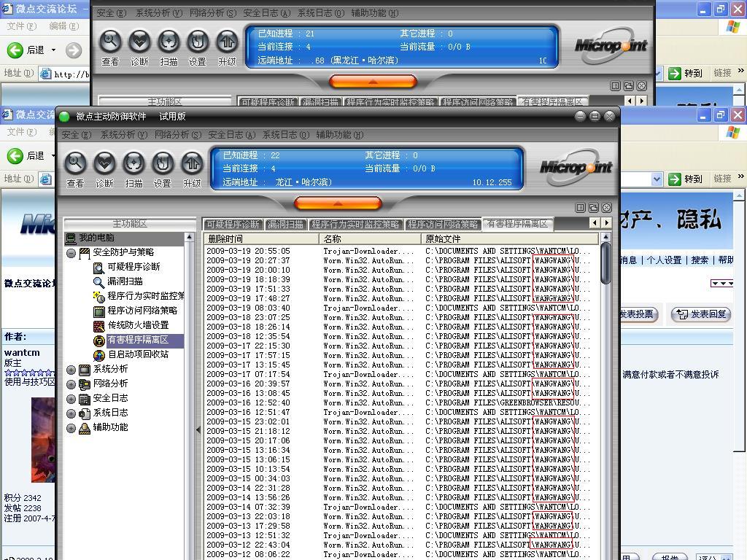Sort the list by the 删除时间 column header
Viewport: 747px width, 560px height.
tap(262, 238)
